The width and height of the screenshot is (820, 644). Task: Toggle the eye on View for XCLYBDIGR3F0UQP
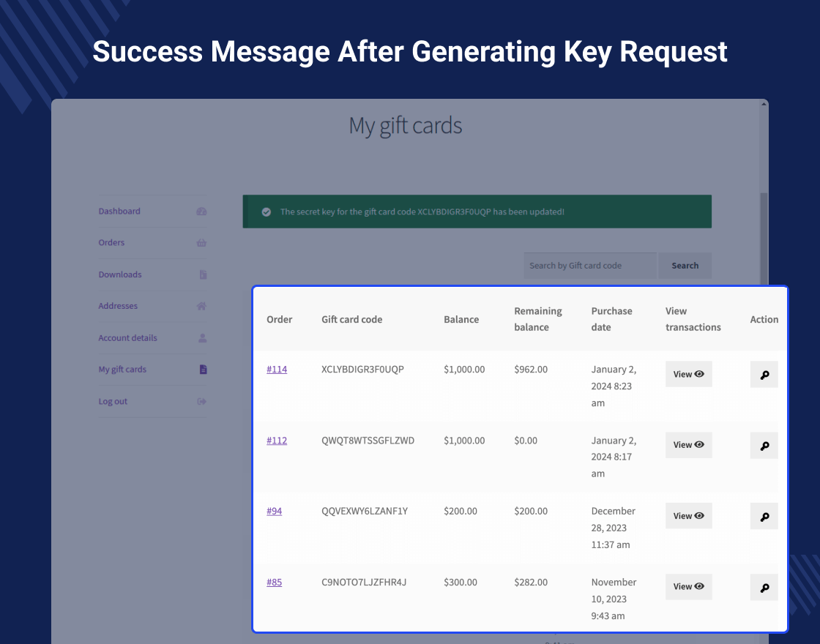pos(698,373)
